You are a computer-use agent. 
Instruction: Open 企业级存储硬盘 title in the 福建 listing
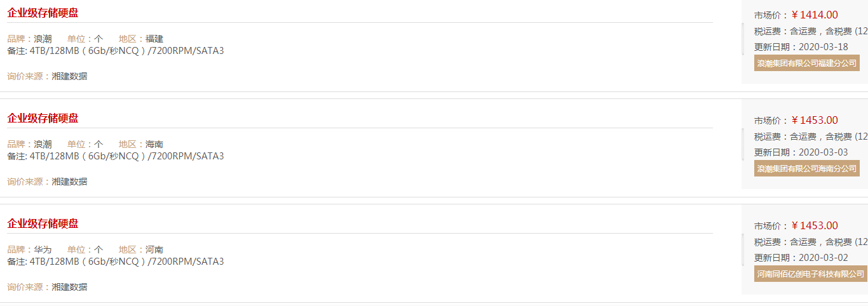tap(43, 13)
